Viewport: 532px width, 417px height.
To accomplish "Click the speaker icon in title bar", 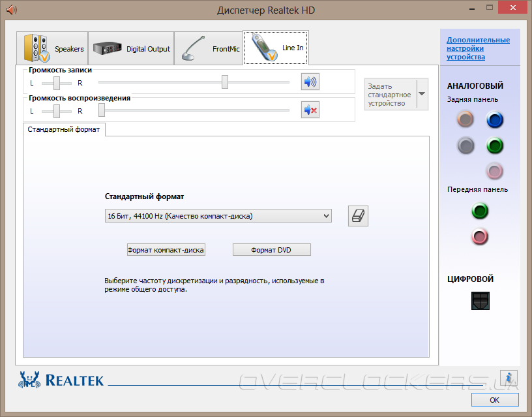I will coord(12,10).
